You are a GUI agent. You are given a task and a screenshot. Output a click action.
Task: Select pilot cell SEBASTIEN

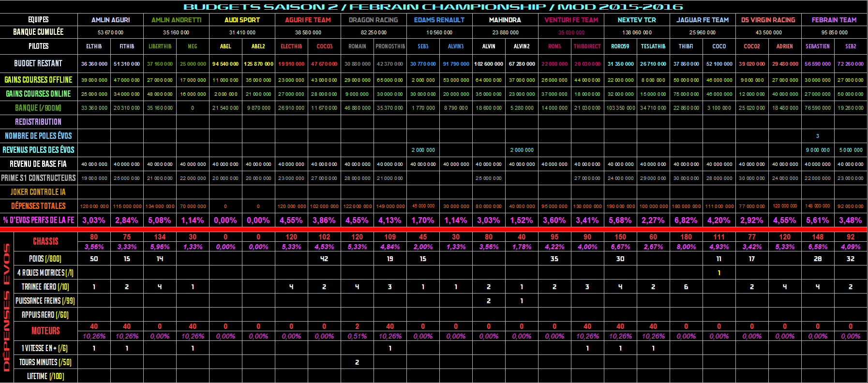tap(817, 46)
